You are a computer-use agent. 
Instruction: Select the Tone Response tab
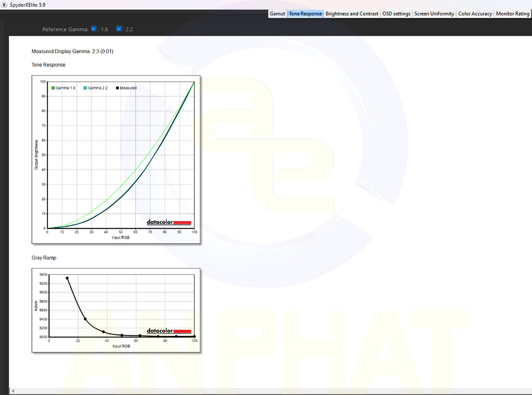[305, 14]
